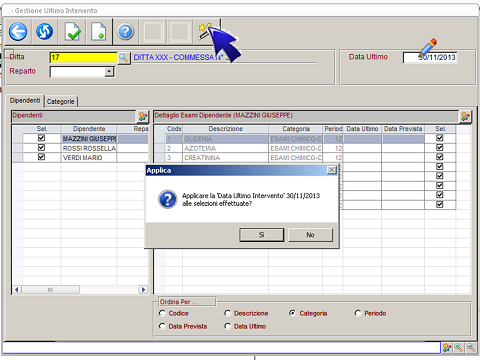Click the Data Prevista column header
480x360 pixels.
pos(403,129)
